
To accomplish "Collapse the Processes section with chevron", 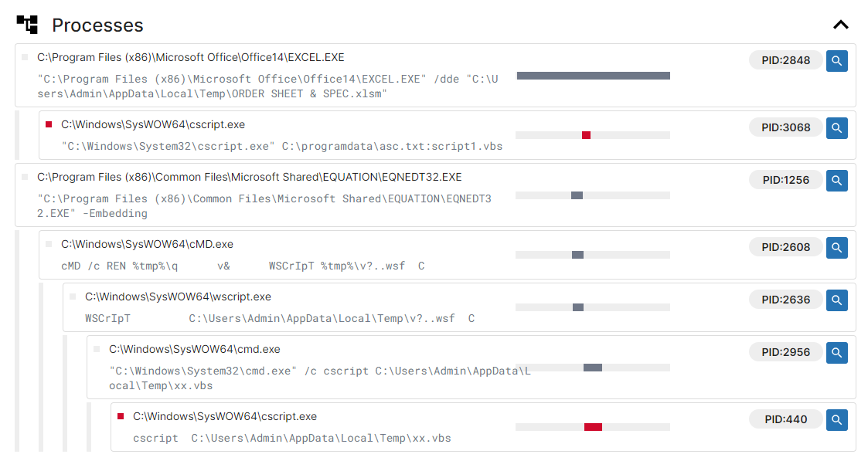I will tap(840, 25).
